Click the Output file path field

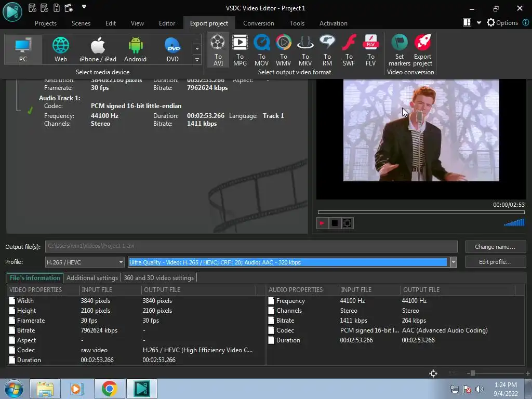click(x=251, y=246)
